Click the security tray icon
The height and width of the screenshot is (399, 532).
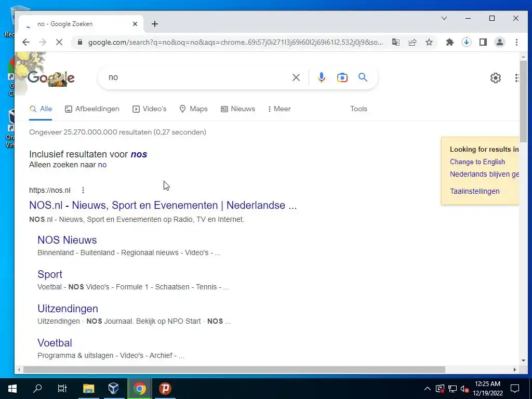[x=440, y=389]
